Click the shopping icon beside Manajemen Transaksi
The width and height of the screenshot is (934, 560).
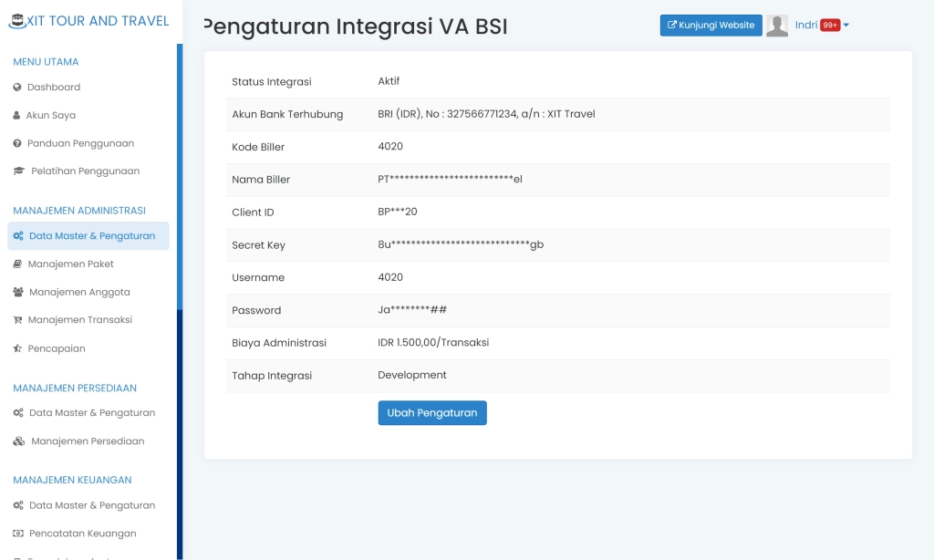click(x=18, y=319)
